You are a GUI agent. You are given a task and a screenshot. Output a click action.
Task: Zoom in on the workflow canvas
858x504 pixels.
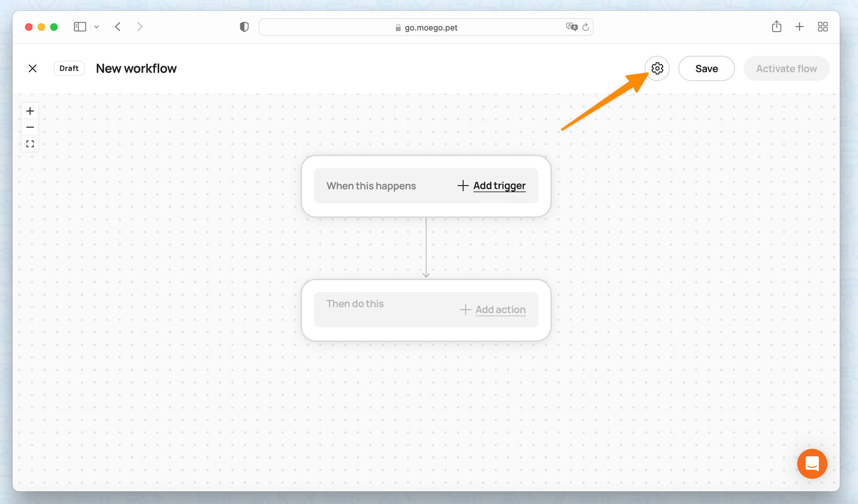pos(30,111)
